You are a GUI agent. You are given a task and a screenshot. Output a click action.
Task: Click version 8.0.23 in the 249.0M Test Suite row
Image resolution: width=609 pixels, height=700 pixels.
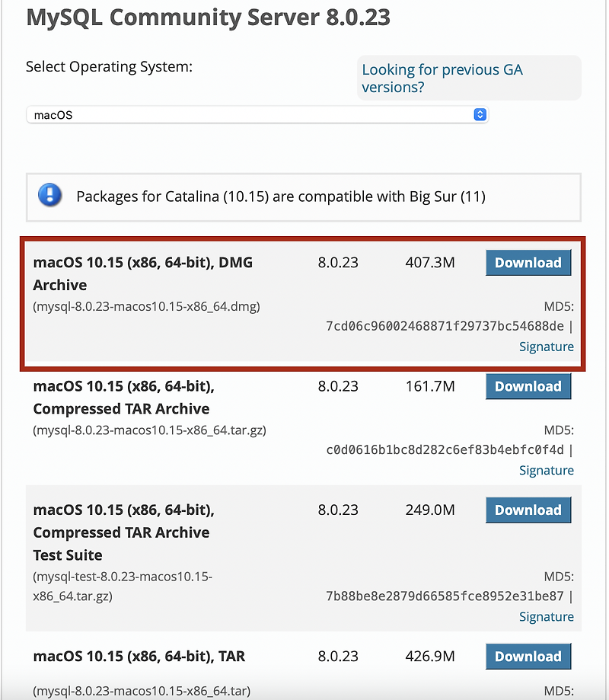338,510
